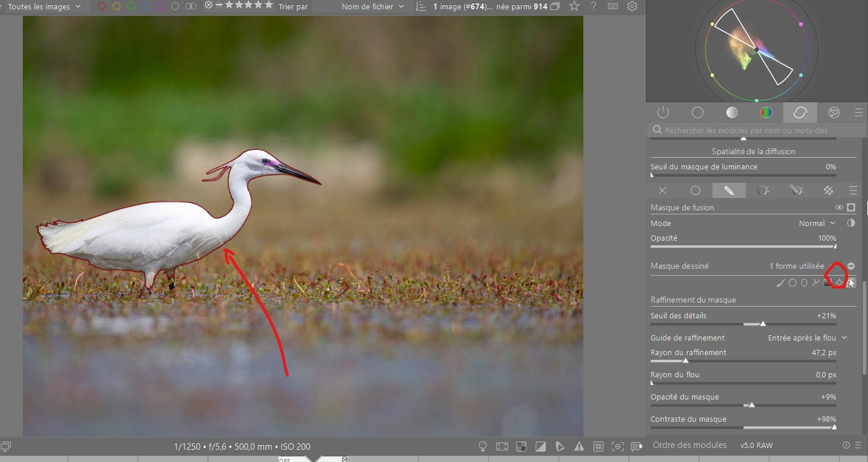This screenshot has width=868, height=462.
Task: Toggle raw overexposed indicator checkered icon
Action: point(521,447)
